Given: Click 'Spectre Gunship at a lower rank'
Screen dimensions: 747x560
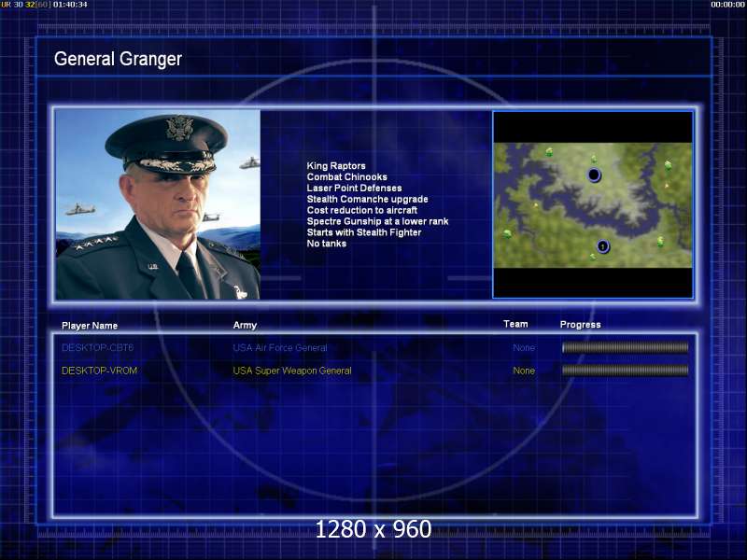Looking at the screenshot, I should click(x=377, y=221).
